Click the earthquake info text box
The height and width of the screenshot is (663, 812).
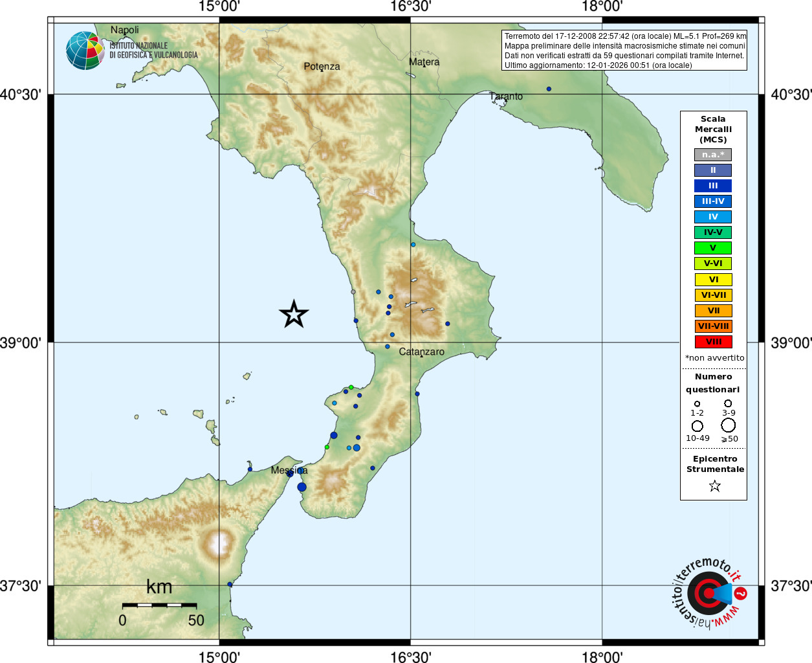click(624, 51)
